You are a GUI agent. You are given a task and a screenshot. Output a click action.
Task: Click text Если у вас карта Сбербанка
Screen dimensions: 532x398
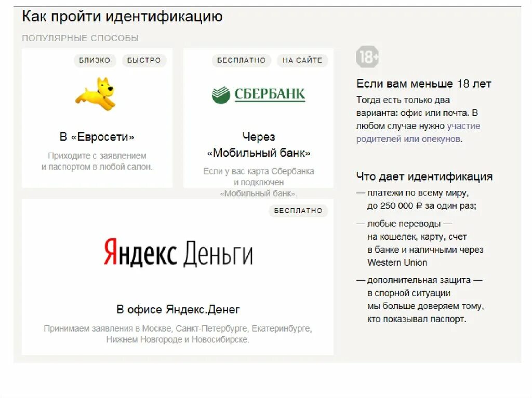259,172
